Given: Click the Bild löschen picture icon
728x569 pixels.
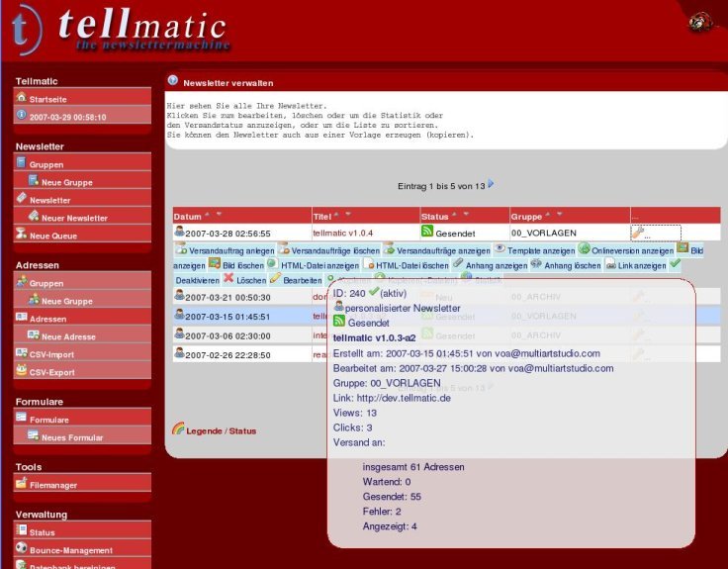Looking at the screenshot, I should [x=214, y=263].
